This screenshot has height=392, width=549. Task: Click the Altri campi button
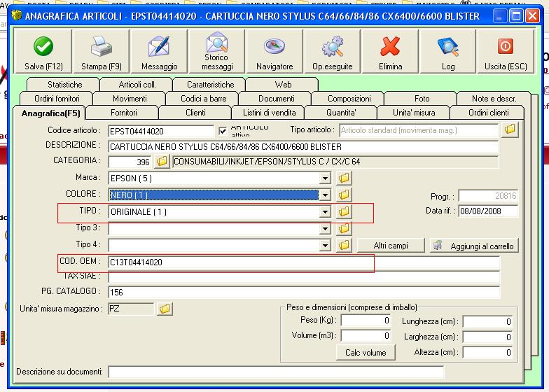point(391,246)
